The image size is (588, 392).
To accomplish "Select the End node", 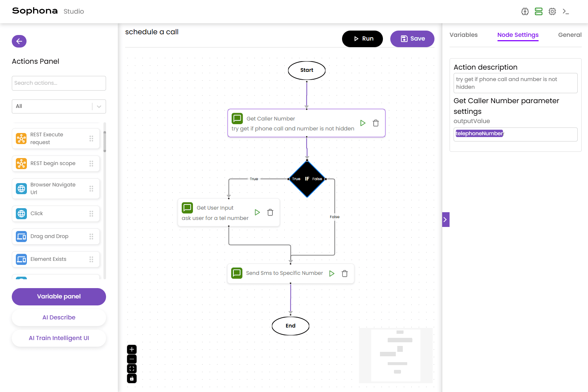I will [x=291, y=326].
